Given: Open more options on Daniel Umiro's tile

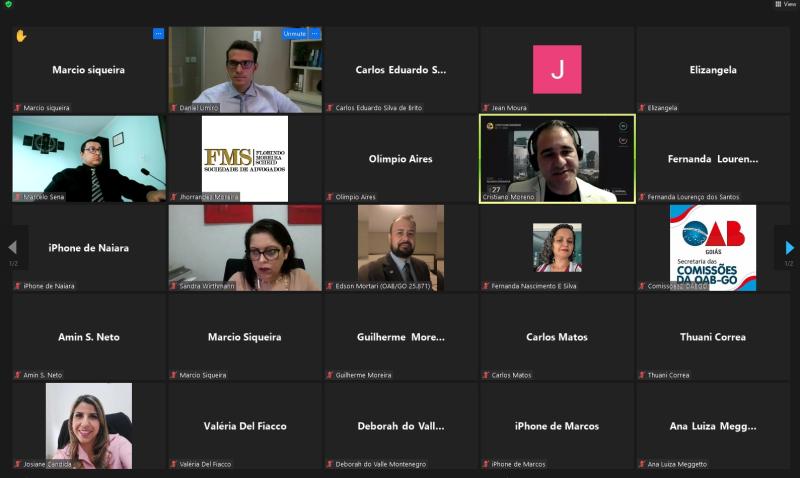Looking at the screenshot, I should click(x=315, y=34).
